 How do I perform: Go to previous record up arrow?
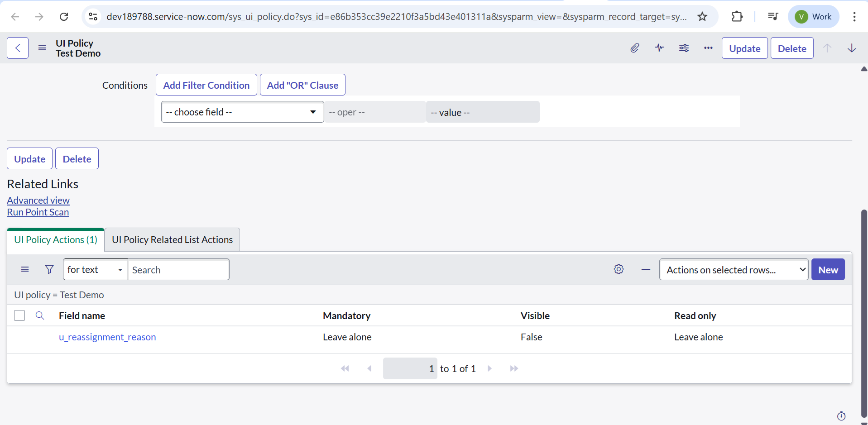click(x=827, y=48)
